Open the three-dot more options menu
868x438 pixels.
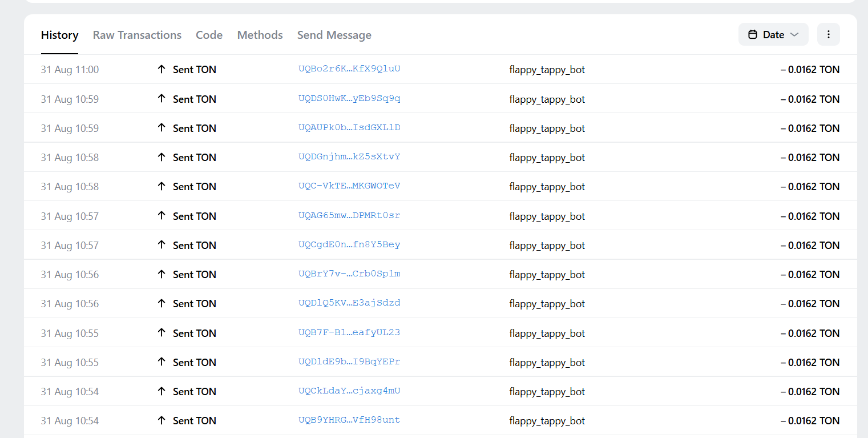pos(828,34)
